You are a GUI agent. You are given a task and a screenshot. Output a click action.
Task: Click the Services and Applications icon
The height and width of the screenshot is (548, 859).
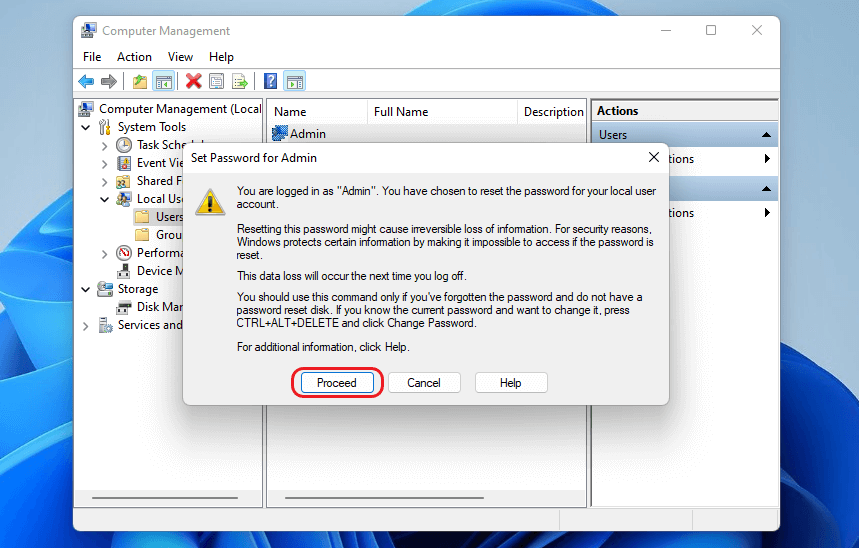[x=105, y=325]
